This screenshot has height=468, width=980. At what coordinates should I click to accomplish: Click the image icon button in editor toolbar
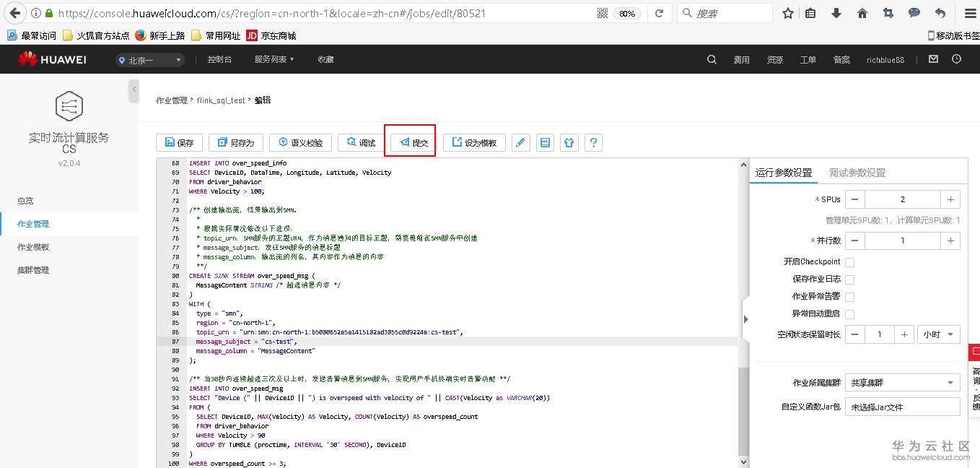(x=545, y=142)
